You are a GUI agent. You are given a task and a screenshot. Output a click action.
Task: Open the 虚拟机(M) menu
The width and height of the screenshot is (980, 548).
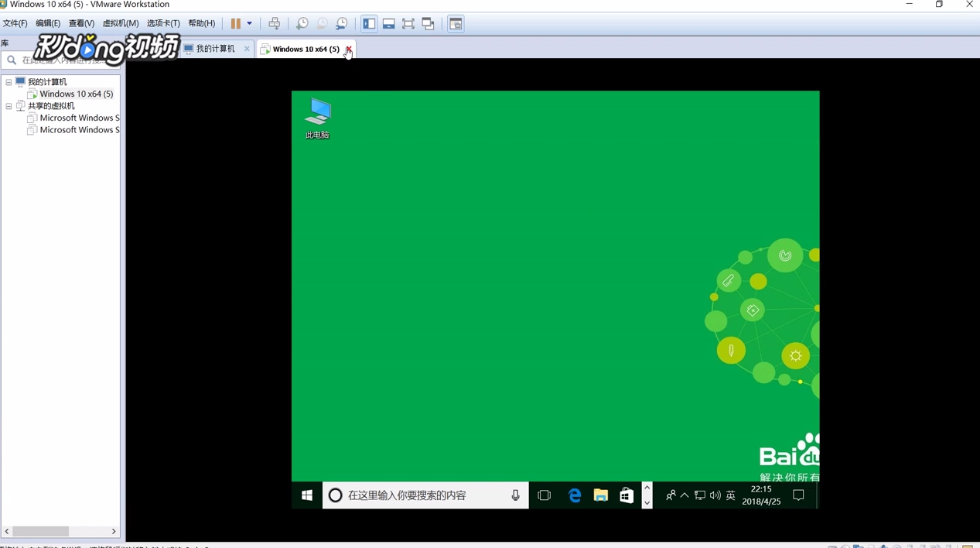[121, 23]
